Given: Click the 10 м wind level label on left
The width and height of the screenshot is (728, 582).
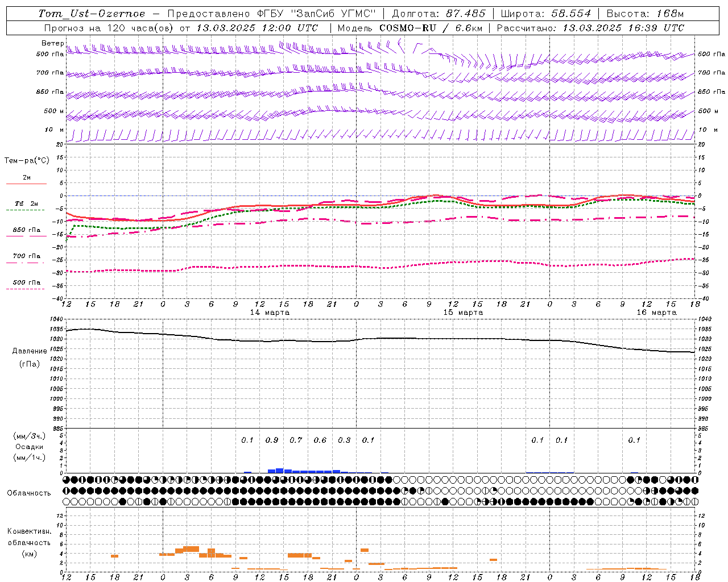Looking at the screenshot, I should coord(54,130).
